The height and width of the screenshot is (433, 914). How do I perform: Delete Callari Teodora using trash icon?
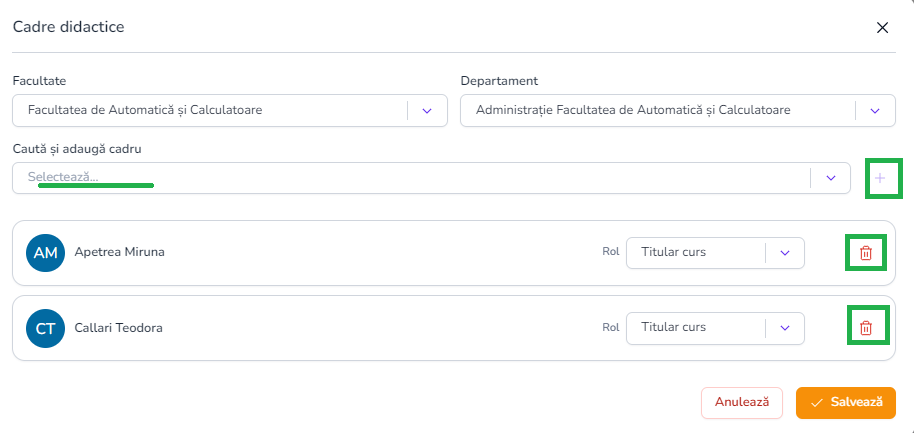click(866, 327)
